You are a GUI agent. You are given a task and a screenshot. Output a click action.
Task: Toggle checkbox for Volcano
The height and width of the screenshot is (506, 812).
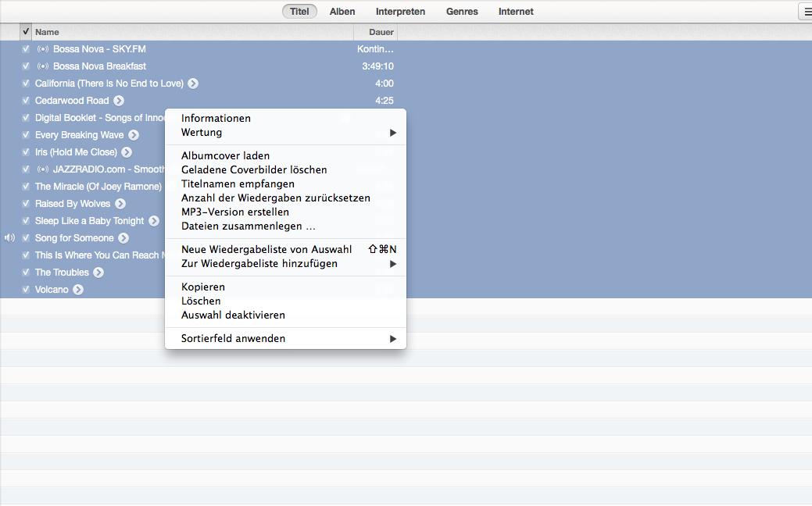(x=25, y=289)
